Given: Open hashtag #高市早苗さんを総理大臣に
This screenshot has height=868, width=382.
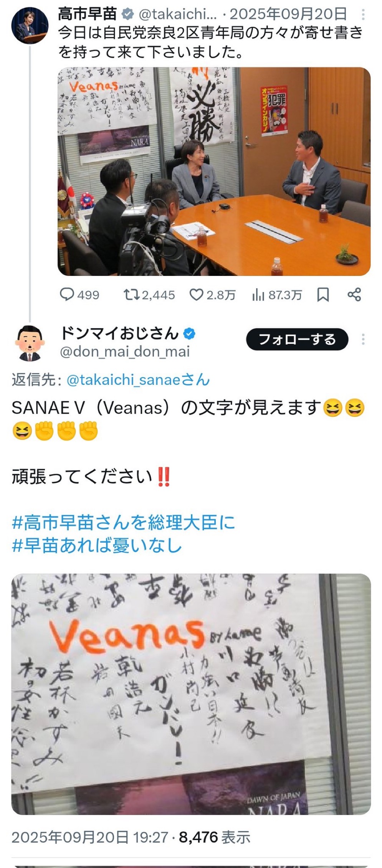Looking at the screenshot, I should (123, 523).
